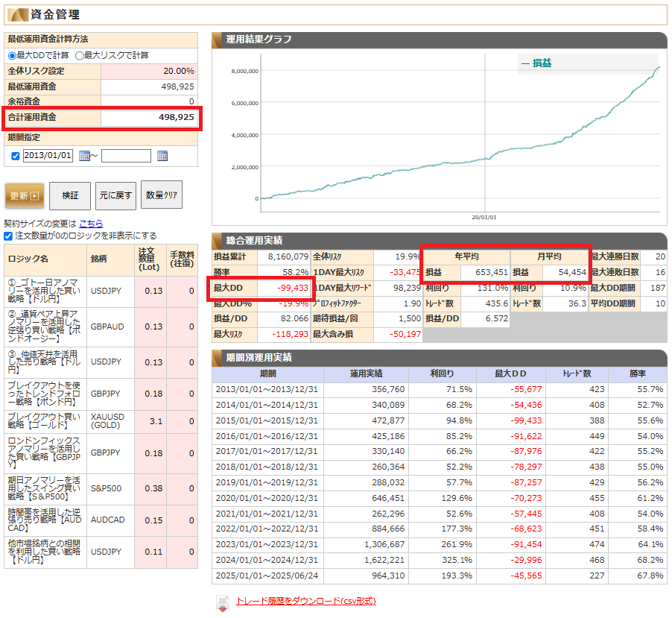Screen dimensions: 672x618
Task: Click the 更新 button
Action: click(25, 196)
